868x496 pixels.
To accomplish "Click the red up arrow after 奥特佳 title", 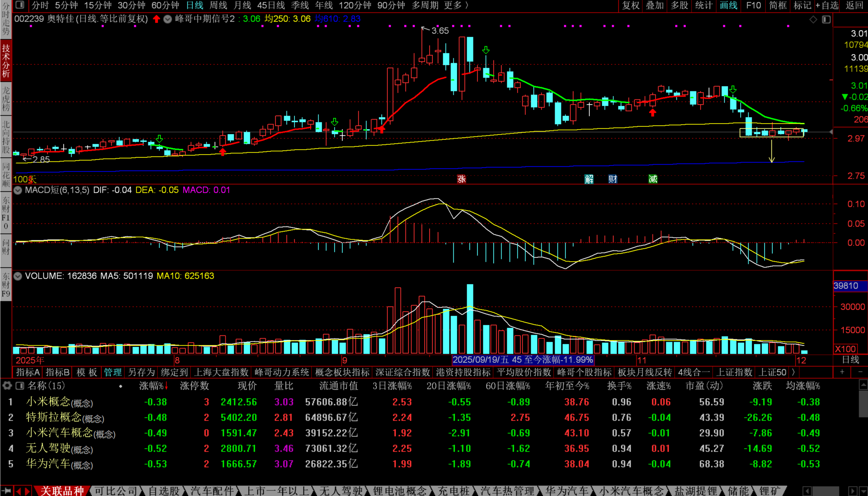I will [156, 19].
